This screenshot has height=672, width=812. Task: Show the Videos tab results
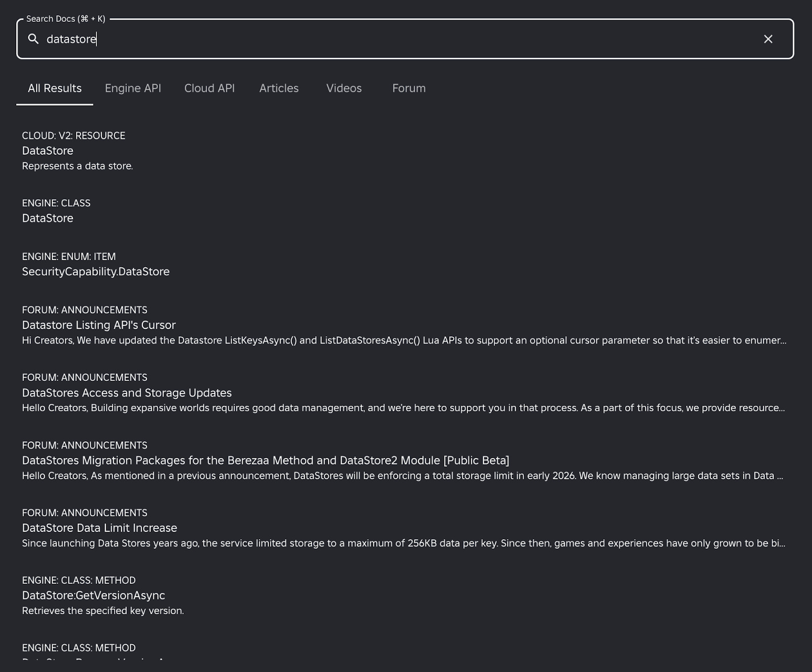click(x=344, y=88)
